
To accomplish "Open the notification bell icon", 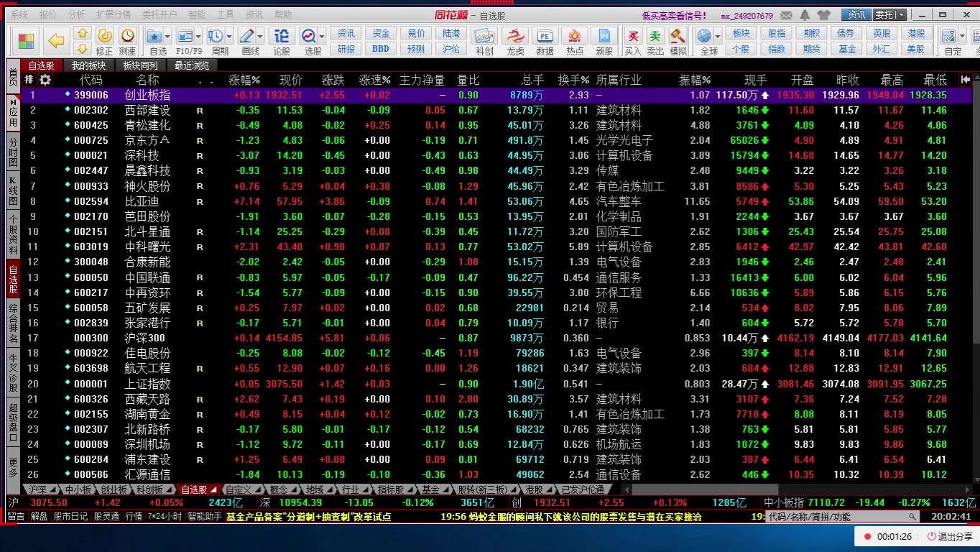I will 806,14.
